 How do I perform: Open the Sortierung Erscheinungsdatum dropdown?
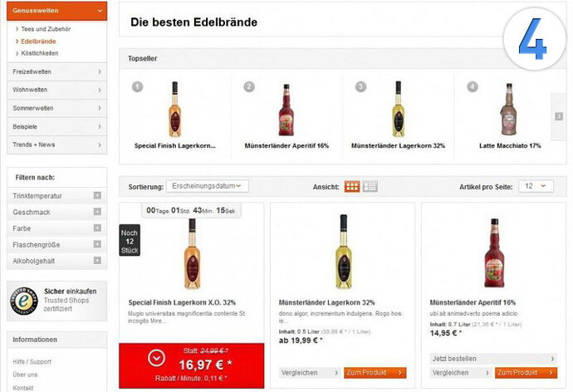[208, 186]
